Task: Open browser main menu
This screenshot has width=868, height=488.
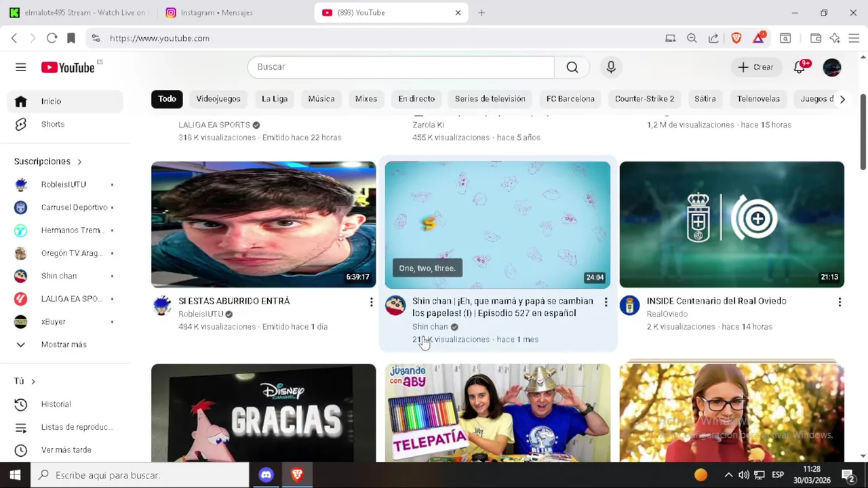Action: [x=854, y=38]
